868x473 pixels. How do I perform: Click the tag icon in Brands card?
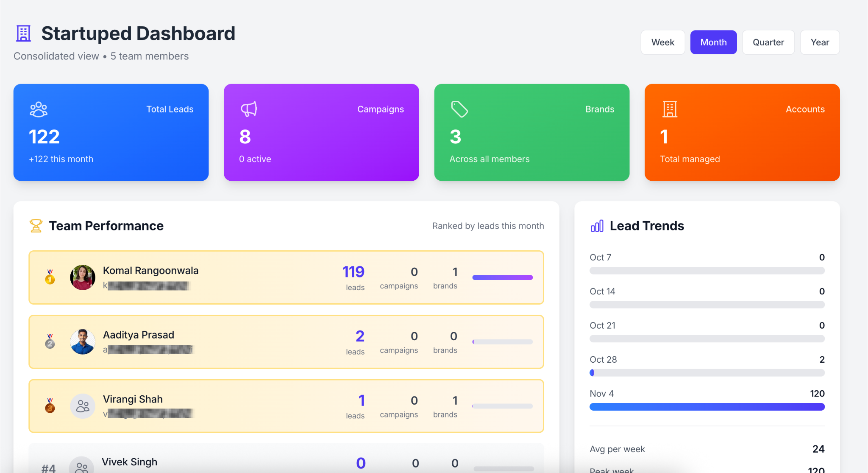click(459, 109)
